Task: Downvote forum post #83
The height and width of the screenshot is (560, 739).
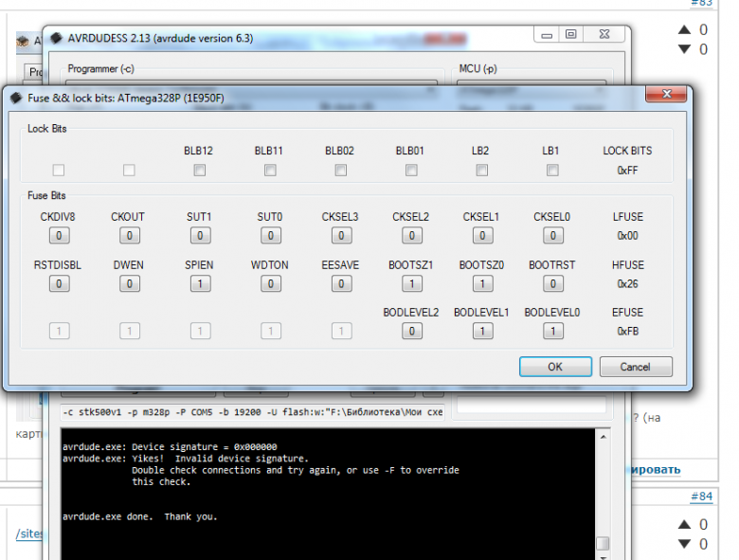Action: click(x=684, y=49)
